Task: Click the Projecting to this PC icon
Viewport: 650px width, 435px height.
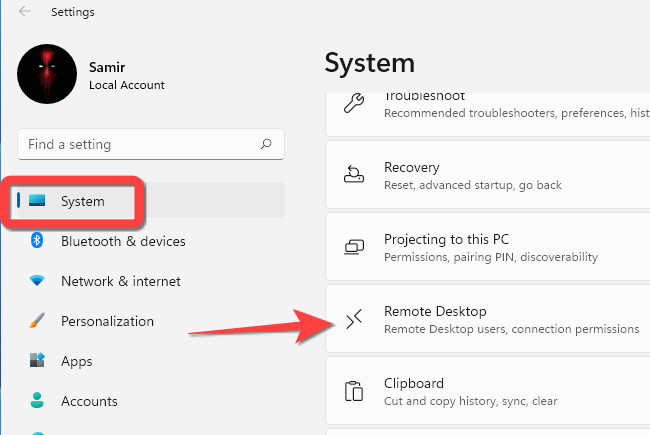Action: [355, 247]
